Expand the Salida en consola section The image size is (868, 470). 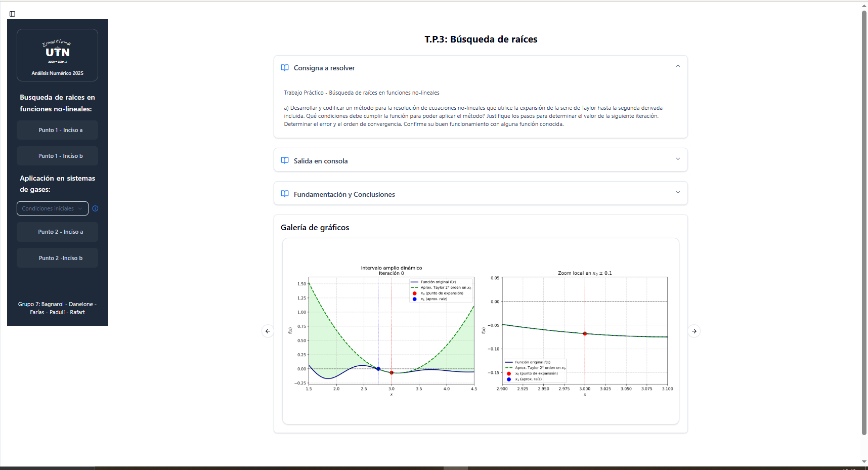pos(678,159)
